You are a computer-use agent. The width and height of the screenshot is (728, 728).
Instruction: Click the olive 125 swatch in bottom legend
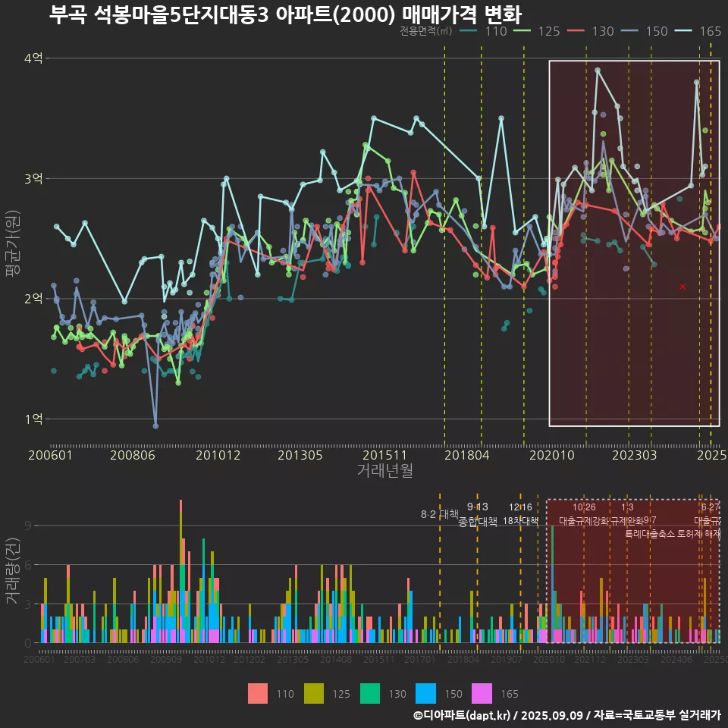pyautogui.click(x=314, y=694)
